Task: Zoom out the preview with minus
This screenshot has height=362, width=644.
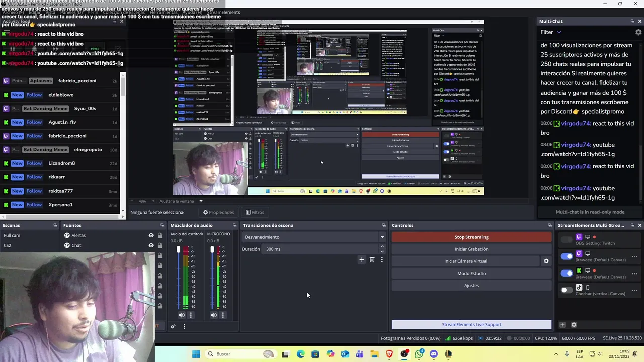Action: pos(132,201)
